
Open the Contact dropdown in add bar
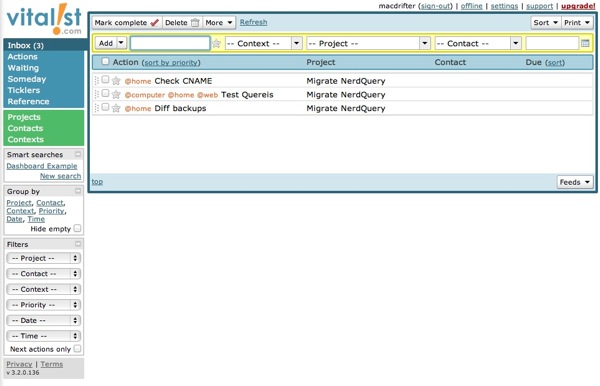tap(478, 43)
